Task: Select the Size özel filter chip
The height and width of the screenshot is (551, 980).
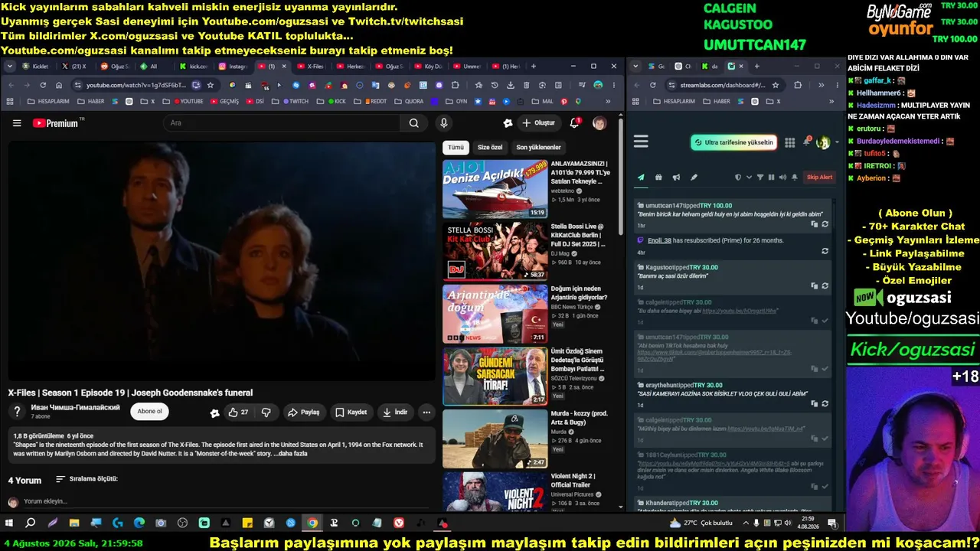Action: 490,148
